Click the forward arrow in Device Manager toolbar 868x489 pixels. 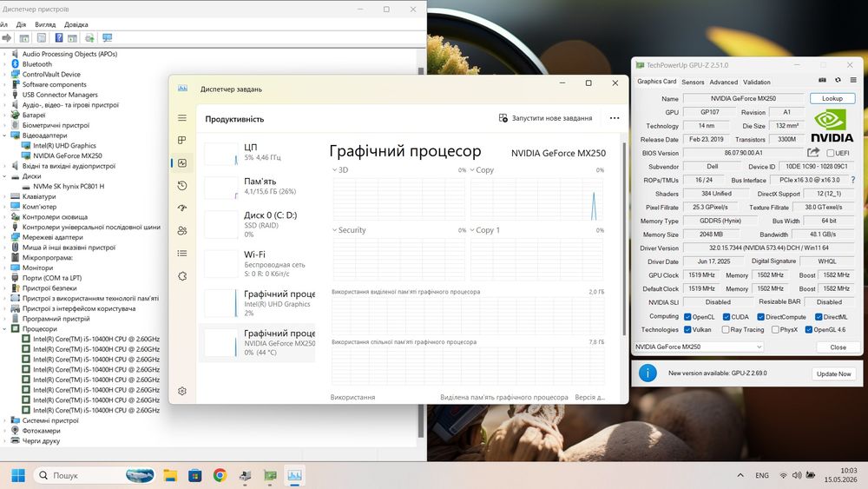[x=7, y=37]
